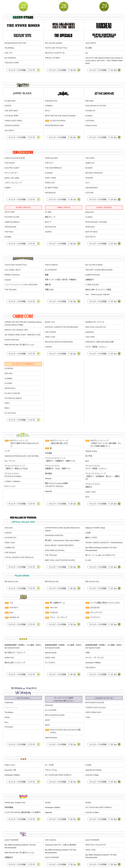Click the Red Marquee logo
Image resolution: width=128 pixels, height=868 pixels.
coord(23,152)
